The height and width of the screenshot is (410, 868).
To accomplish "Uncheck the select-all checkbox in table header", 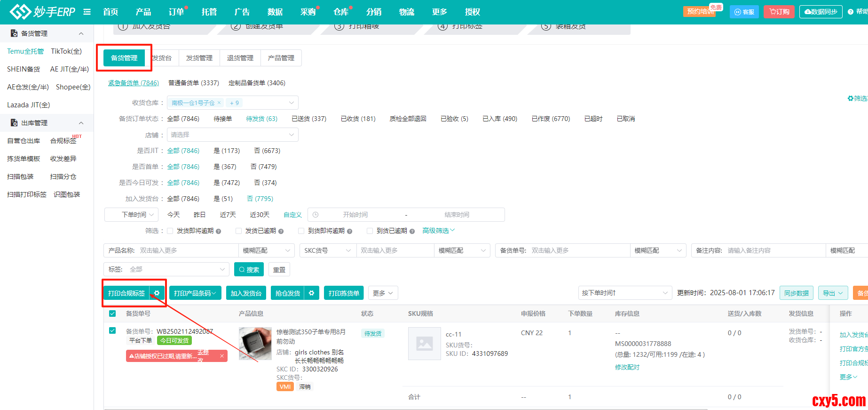I will [112, 314].
